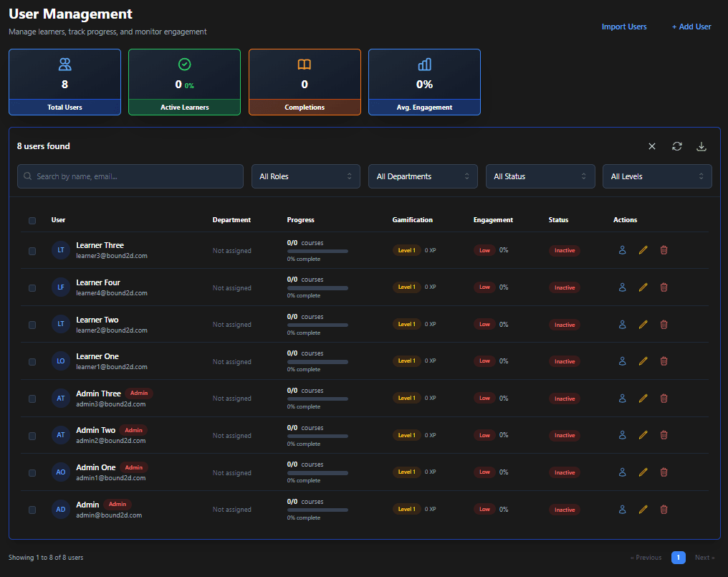The width and height of the screenshot is (728, 577).
Task: Open the All Levels dropdown
Action: coord(657,176)
